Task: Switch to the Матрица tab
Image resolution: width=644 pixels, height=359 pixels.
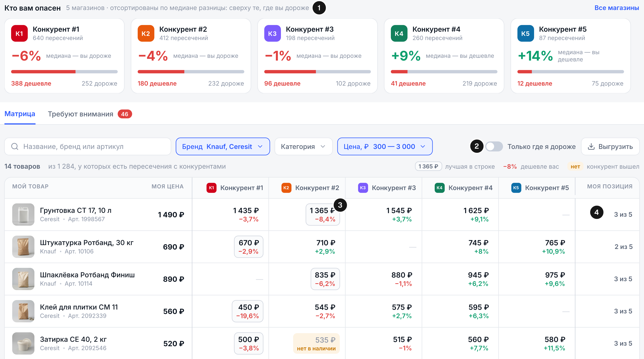Action: point(20,114)
